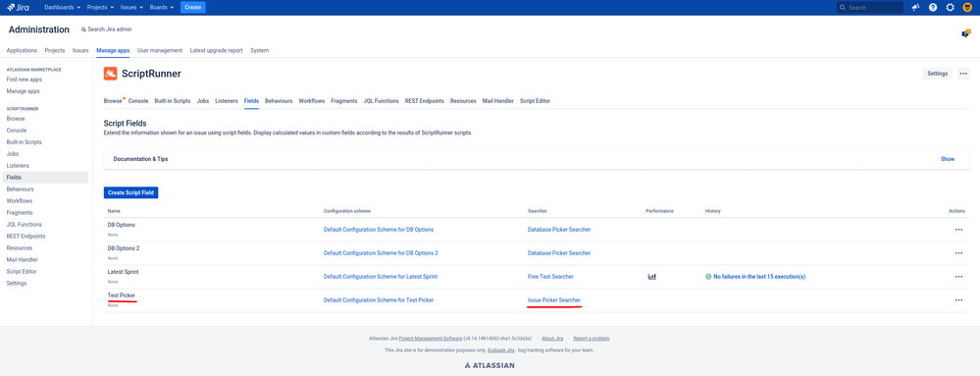Open actions menu for DB Options row
The width and height of the screenshot is (980, 376).
click(958, 230)
